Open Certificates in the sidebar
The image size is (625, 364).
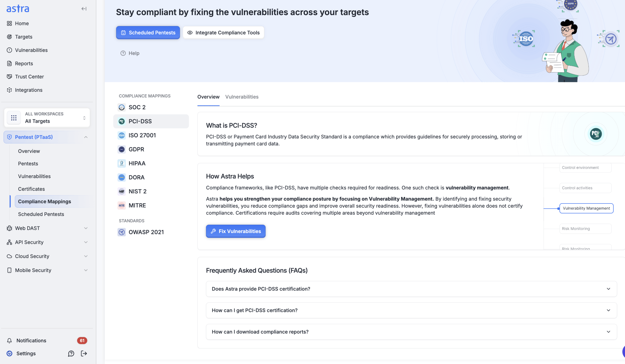pyautogui.click(x=31, y=189)
